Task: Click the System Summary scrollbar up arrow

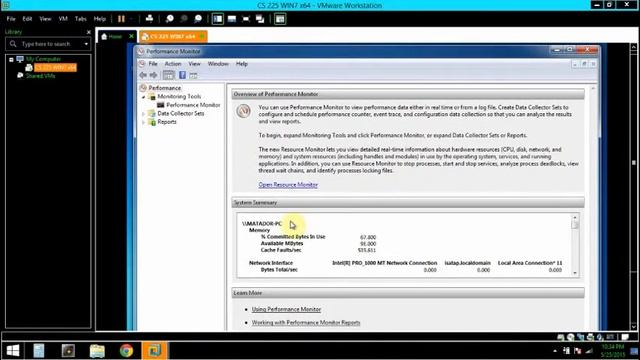Action: [575, 218]
